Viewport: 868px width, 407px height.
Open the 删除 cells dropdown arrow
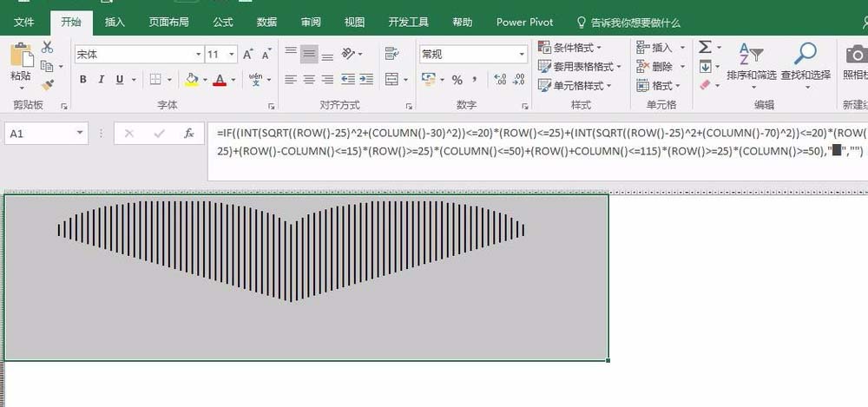pyautogui.click(x=682, y=67)
